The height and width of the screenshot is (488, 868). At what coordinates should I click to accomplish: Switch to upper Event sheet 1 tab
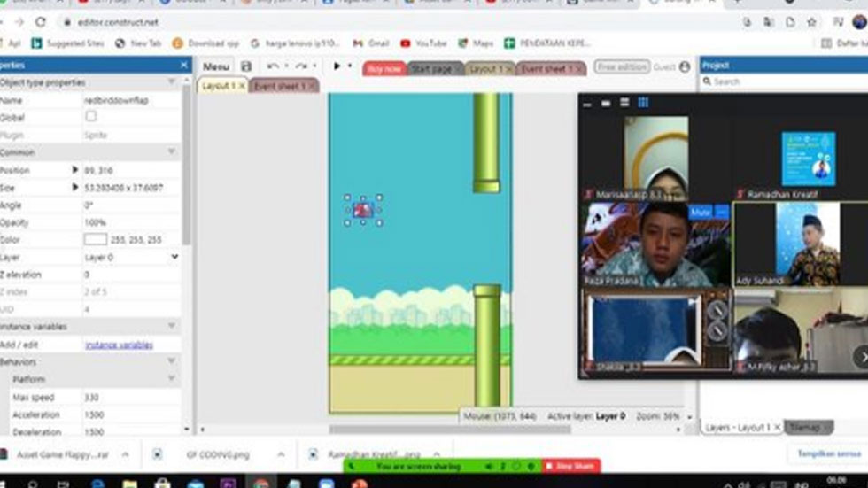pos(550,68)
